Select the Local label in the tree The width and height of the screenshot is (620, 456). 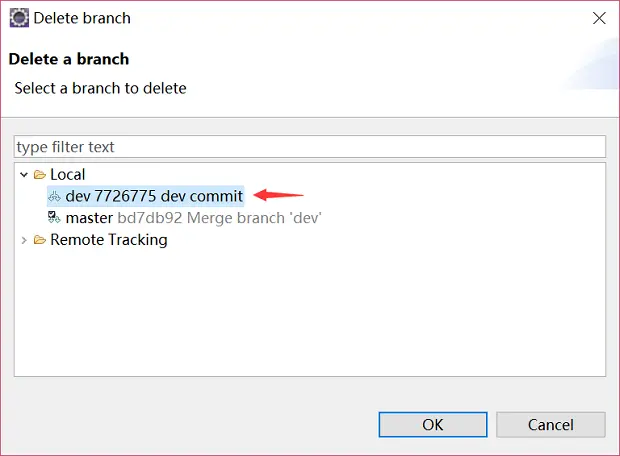point(68,174)
